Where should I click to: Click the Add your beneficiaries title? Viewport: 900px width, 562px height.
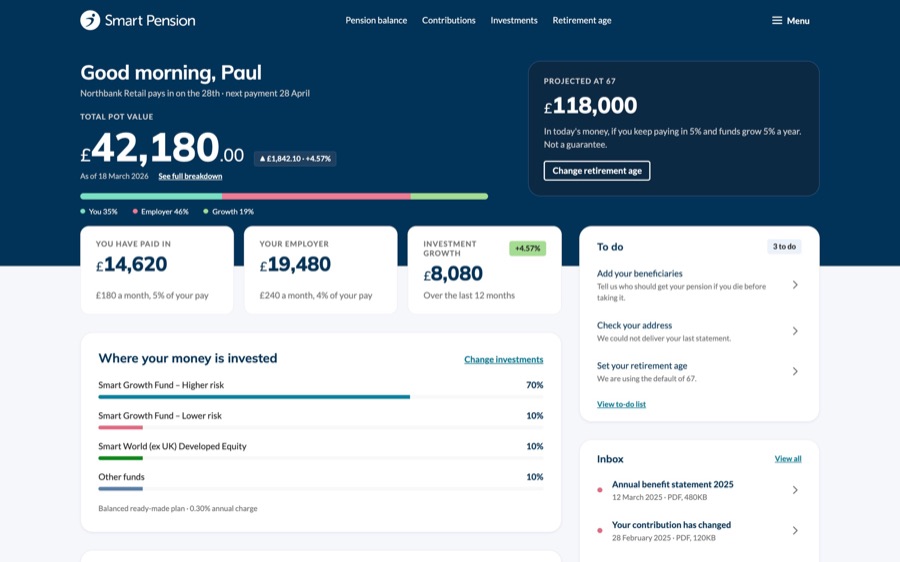(x=639, y=273)
